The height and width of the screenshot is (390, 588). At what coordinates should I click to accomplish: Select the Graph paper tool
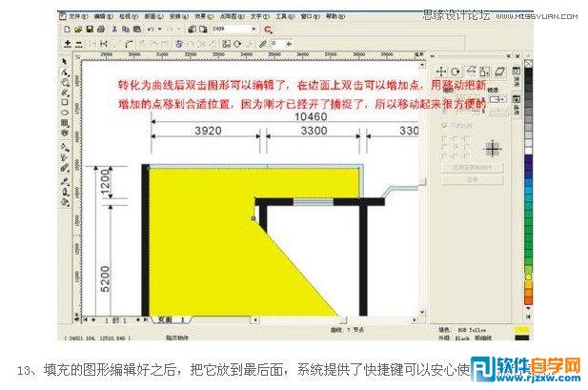click(65, 123)
